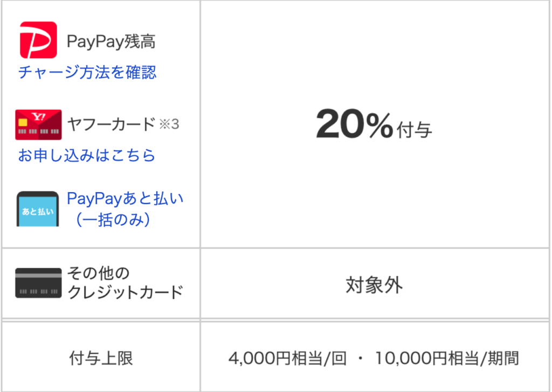
Task: Open チャージ方法を確認 link
Action: coord(87,73)
